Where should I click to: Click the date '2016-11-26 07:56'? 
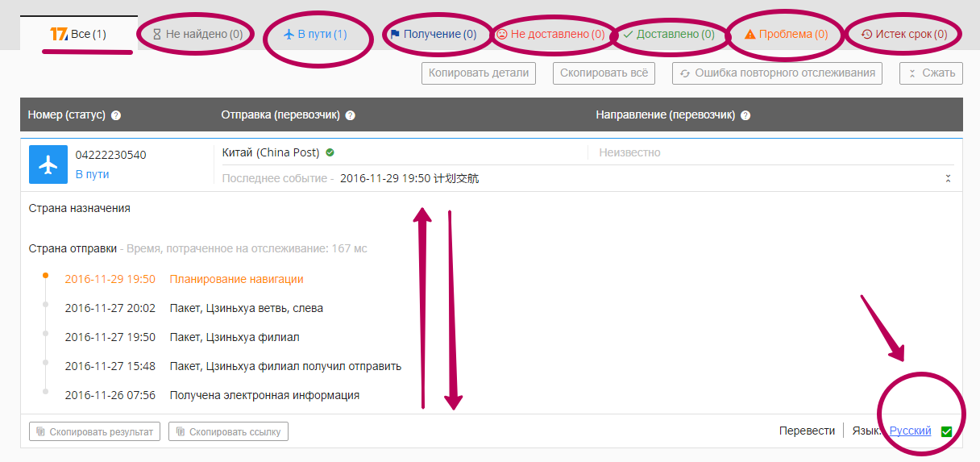pyautogui.click(x=110, y=395)
